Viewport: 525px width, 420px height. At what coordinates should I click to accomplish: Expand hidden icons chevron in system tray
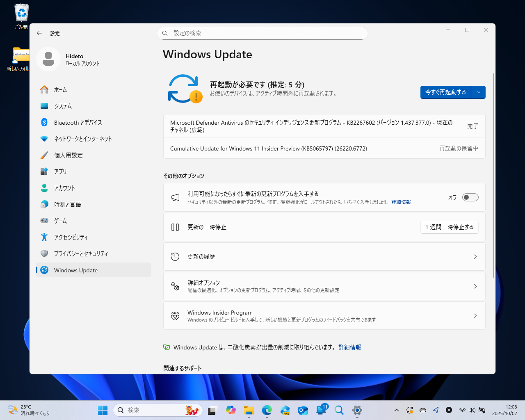tap(396, 410)
